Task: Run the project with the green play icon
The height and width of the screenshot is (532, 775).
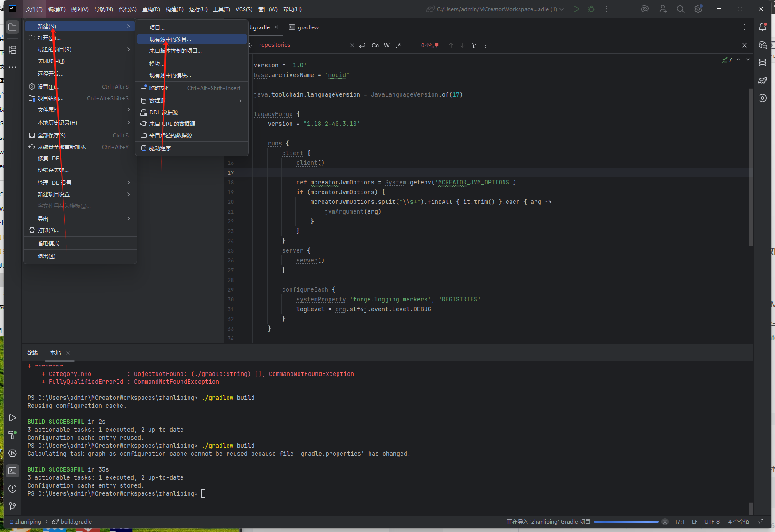Action: [576, 9]
